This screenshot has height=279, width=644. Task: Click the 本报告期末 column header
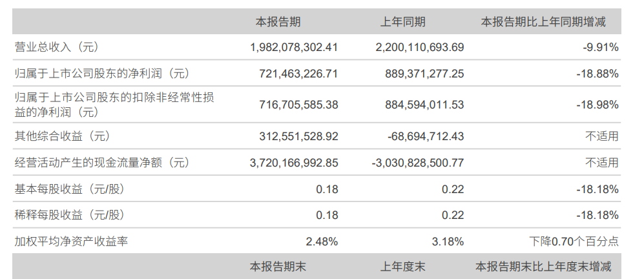278,267
